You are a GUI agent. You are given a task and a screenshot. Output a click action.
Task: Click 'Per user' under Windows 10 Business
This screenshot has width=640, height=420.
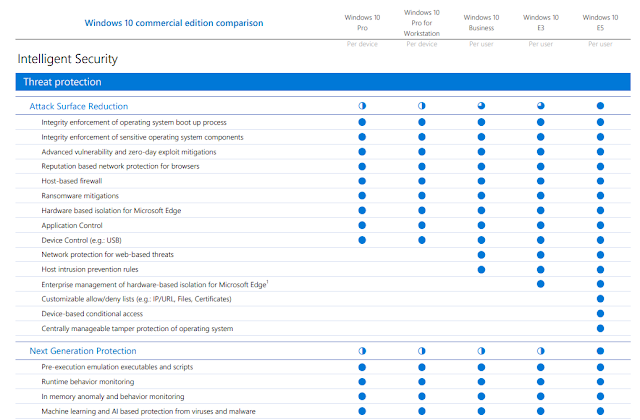[481, 44]
